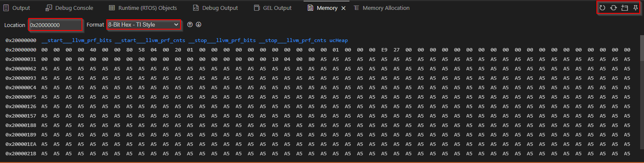Click the byte value 40 in first row
644x163 pixels.
pyautogui.click(x=93, y=50)
